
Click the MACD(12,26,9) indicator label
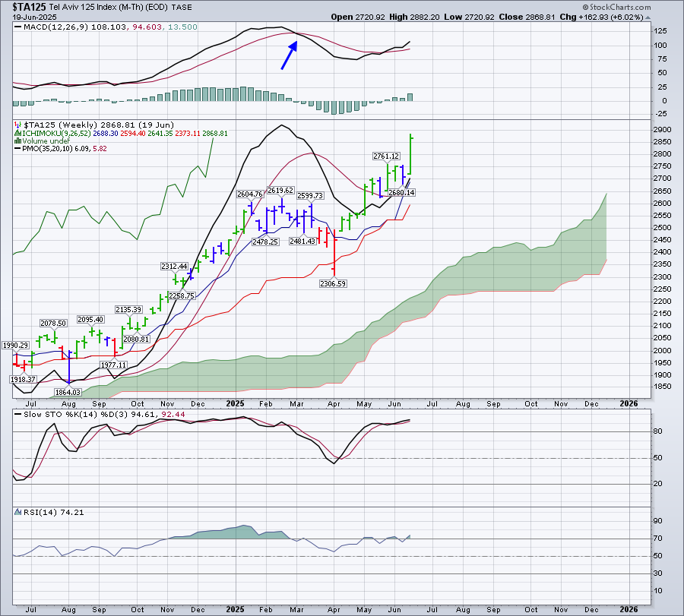pos(55,27)
